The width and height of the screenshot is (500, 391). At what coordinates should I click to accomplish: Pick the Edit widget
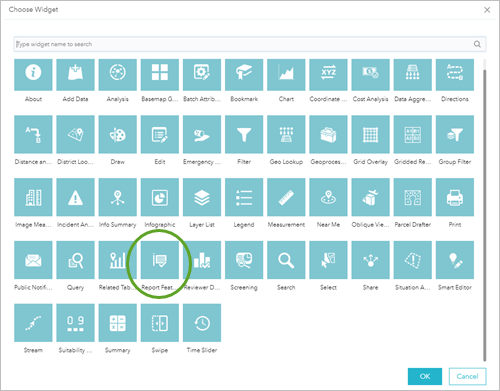point(160,134)
